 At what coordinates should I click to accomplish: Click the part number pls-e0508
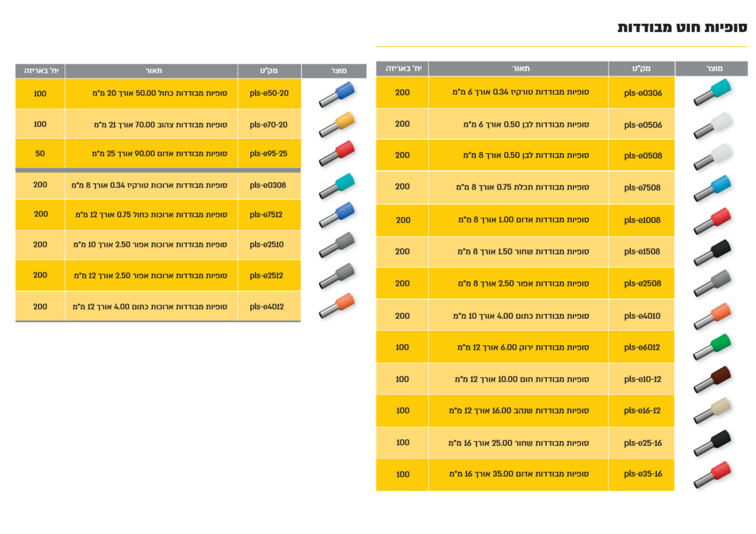pyautogui.click(x=643, y=156)
